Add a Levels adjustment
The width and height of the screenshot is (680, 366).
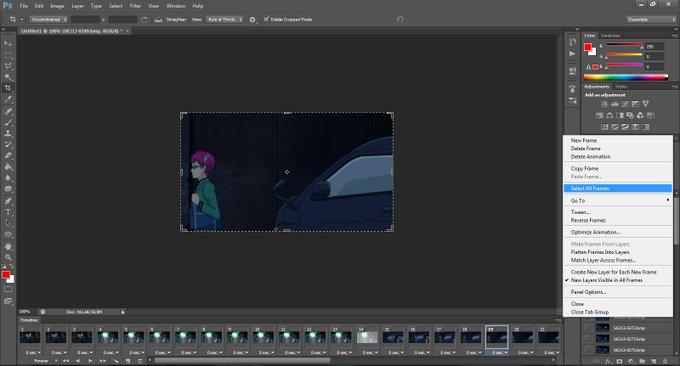[615, 104]
